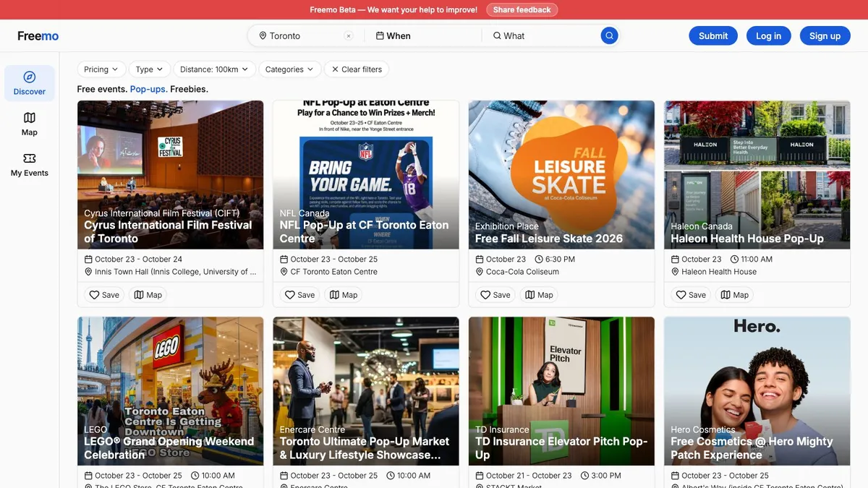The width and height of the screenshot is (868, 488).
Task: Click the Share feedback button
Action: 522,10
